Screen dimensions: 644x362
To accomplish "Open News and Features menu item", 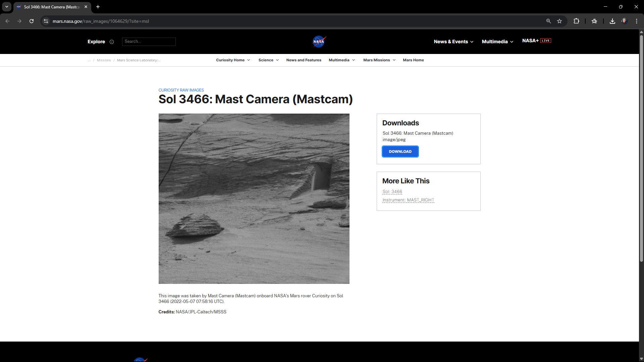I will (x=304, y=60).
